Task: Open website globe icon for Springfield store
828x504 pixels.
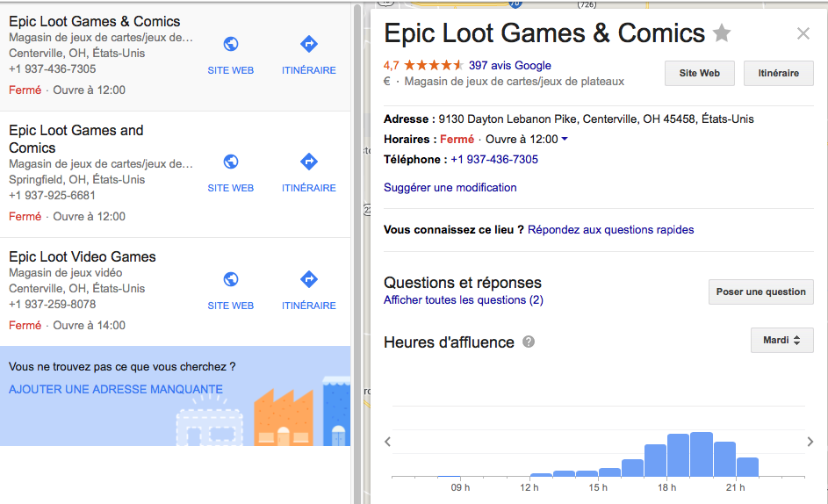Action: [x=231, y=162]
